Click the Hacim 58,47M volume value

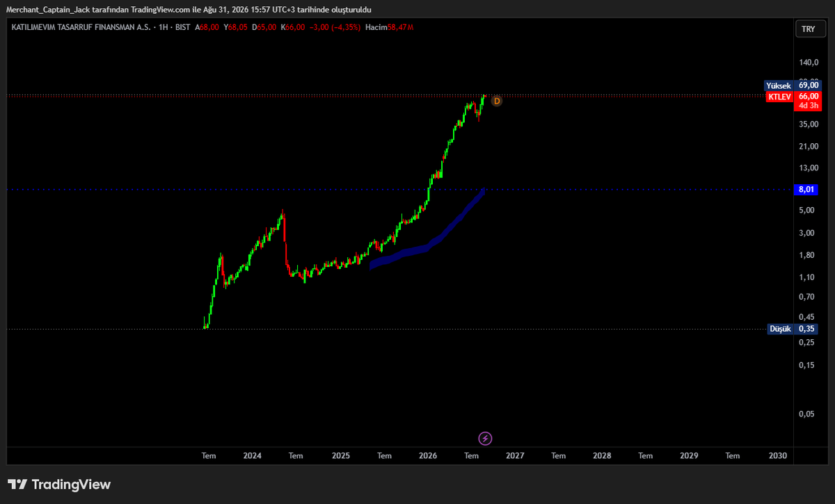[x=390, y=28]
